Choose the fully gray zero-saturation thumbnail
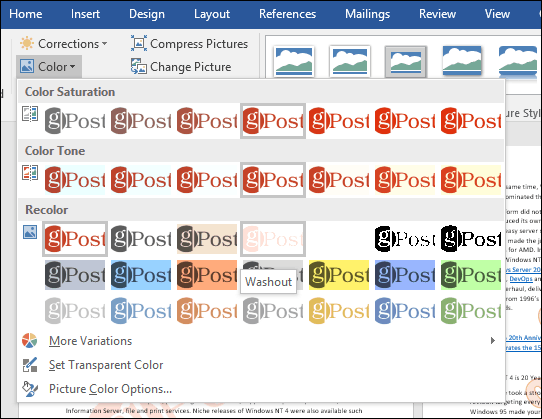The height and width of the screenshot is (419, 542). [x=75, y=121]
